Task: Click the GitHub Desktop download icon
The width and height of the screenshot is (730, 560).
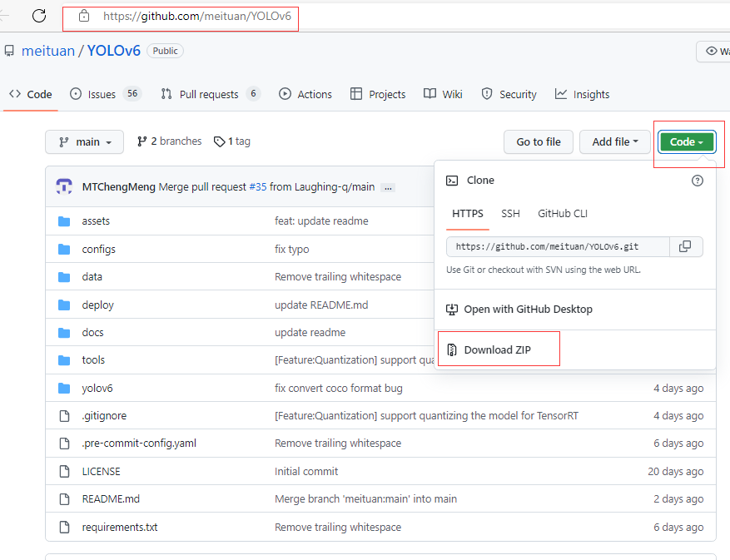Action: coord(452,310)
